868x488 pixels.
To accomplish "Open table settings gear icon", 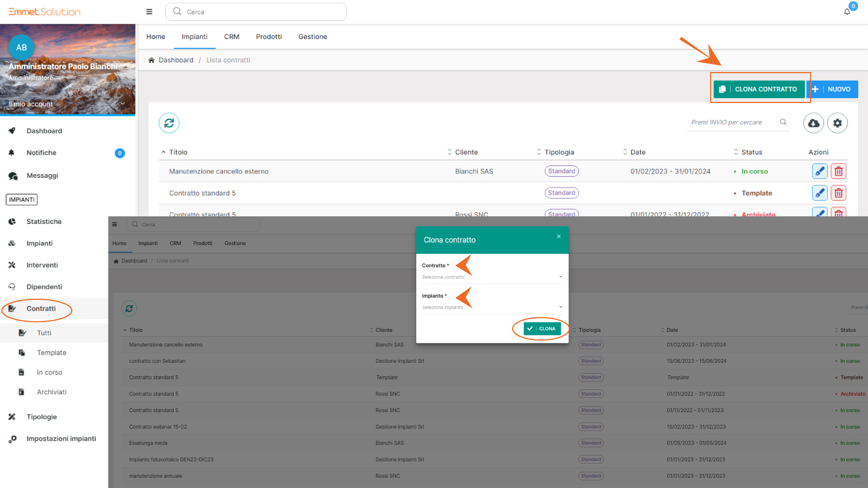I will tap(837, 123).
